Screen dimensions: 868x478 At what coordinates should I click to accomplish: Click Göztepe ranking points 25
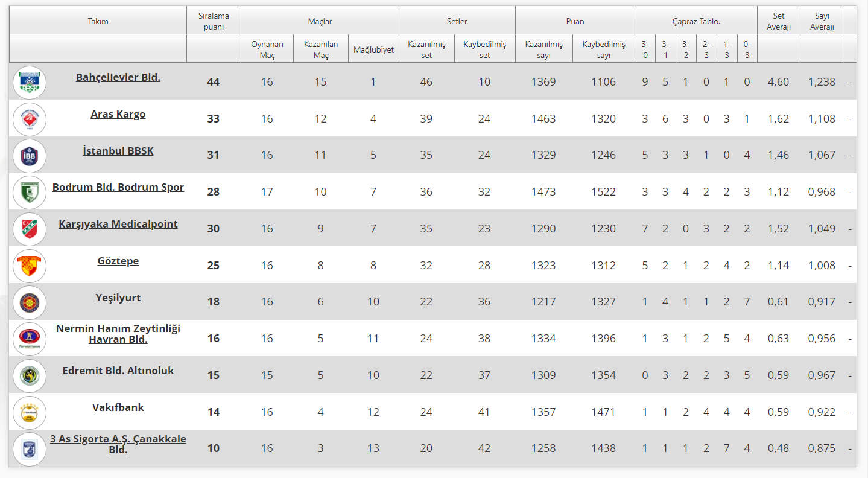pyautogui.click(x=214, y=266)
